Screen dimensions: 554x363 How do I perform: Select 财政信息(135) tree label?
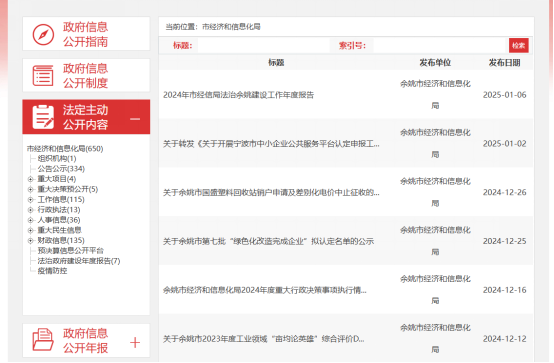pyautogui.click(x=61, y=240)
